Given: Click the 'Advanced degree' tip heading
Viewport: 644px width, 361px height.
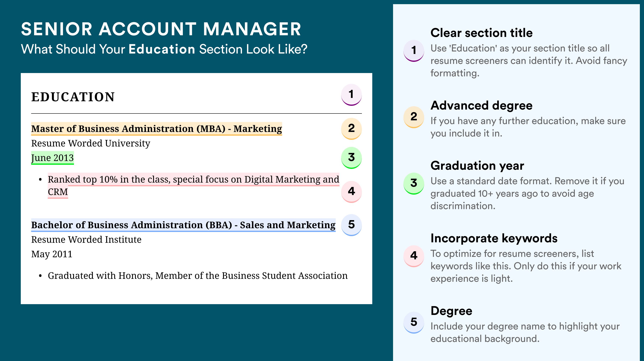Looking at the screenshot, I should (x=482, y=106).
